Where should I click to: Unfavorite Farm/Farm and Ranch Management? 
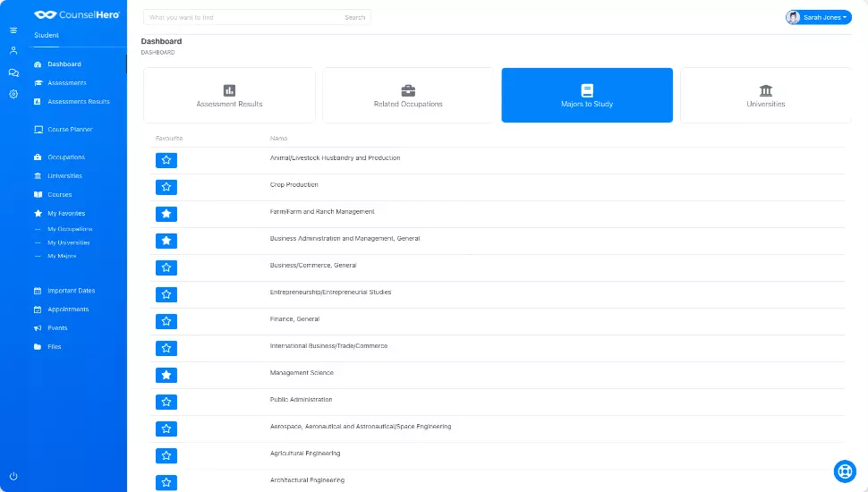pyautogui.click(x=166, y=214)
